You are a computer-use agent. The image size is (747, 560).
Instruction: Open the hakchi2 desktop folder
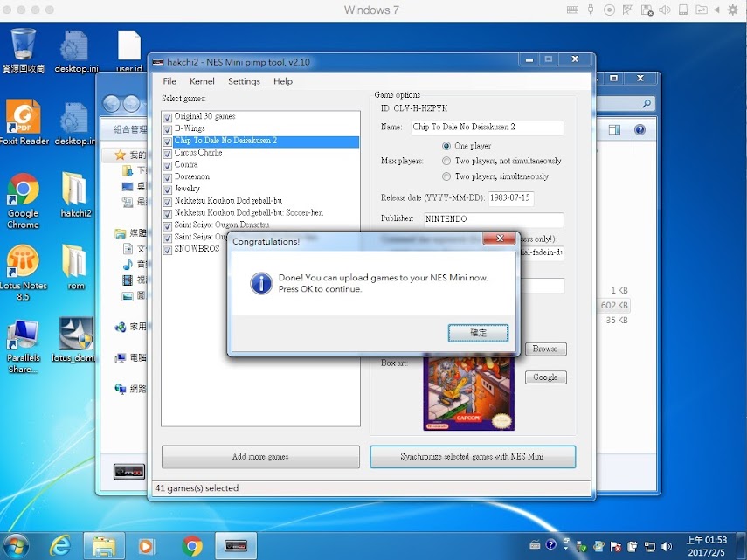75,195
